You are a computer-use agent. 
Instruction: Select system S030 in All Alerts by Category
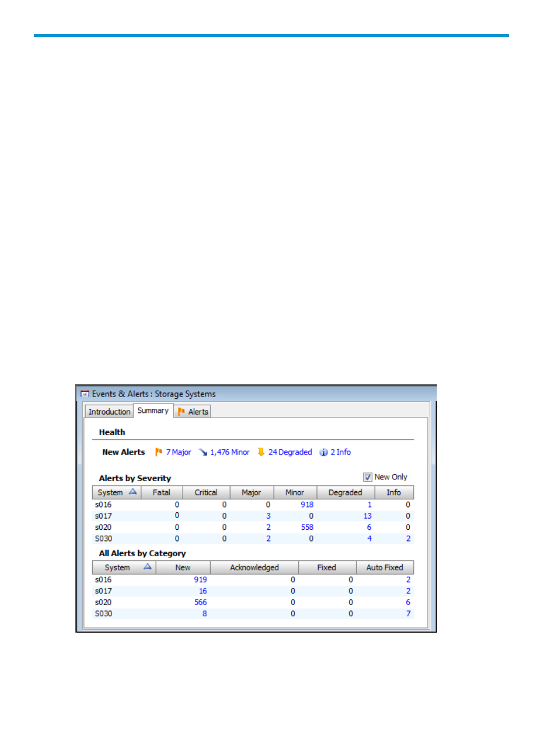point(103,614)
